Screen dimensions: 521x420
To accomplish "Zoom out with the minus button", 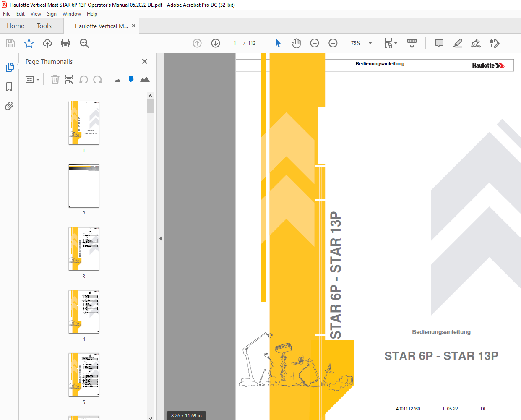I will [315, 43].
